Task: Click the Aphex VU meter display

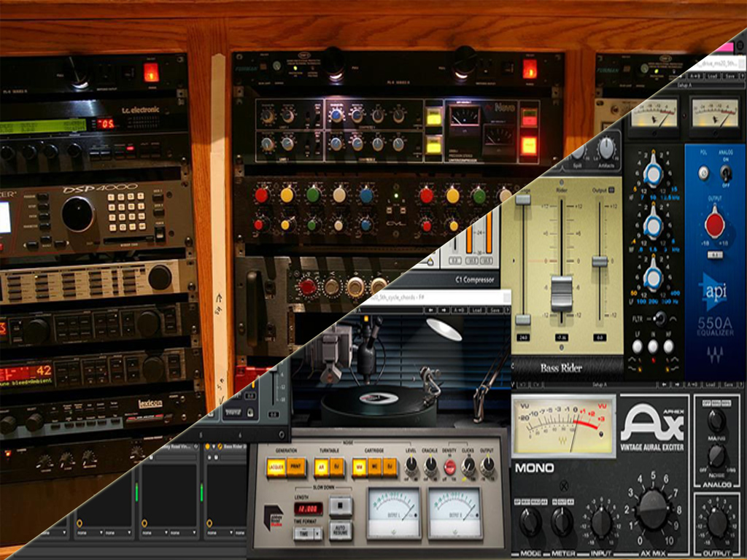Action: 563,425
